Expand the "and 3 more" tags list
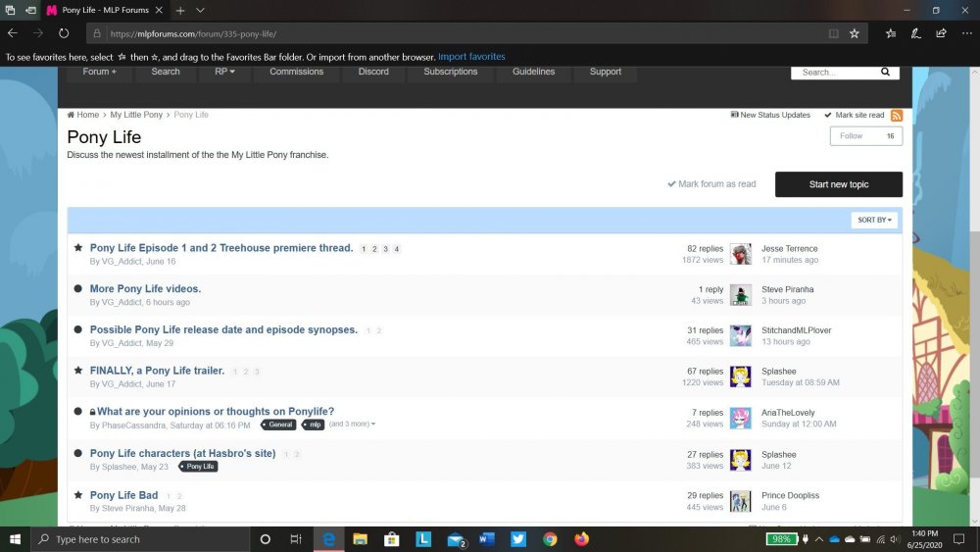The width and height of the screenshot is (980, 552). tap(352, 424)
